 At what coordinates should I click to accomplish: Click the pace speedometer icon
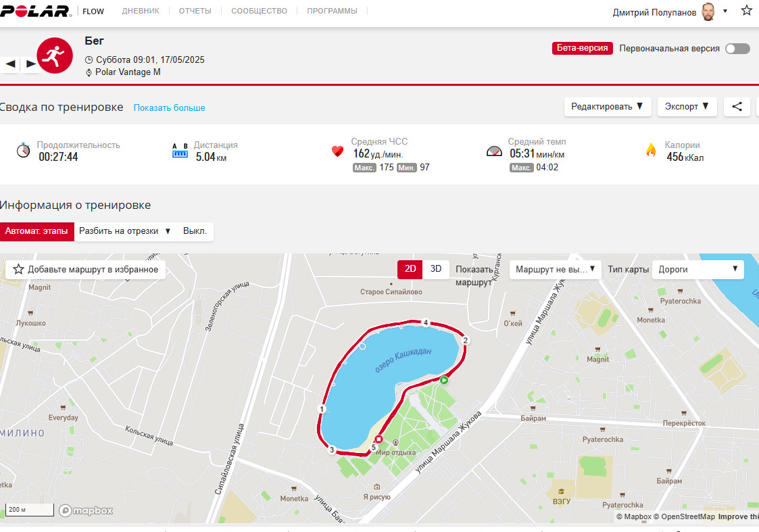pos(494,151)
